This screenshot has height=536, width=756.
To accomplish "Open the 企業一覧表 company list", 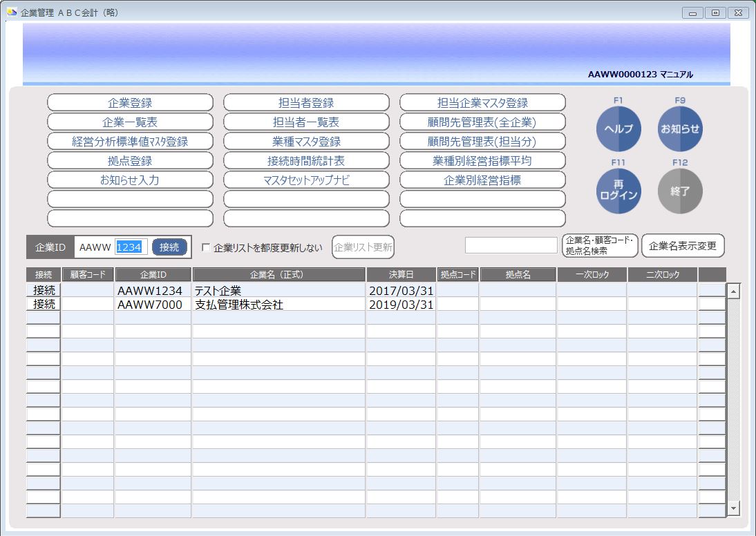I will [130, 122].
